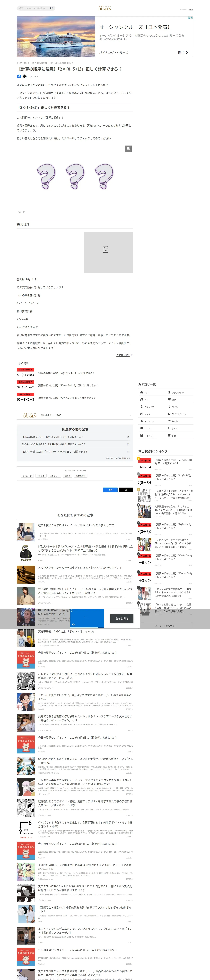Open the ネイル category
Image resolution: width=210 pixels, height=980 pixels.
tap(180, 407)
